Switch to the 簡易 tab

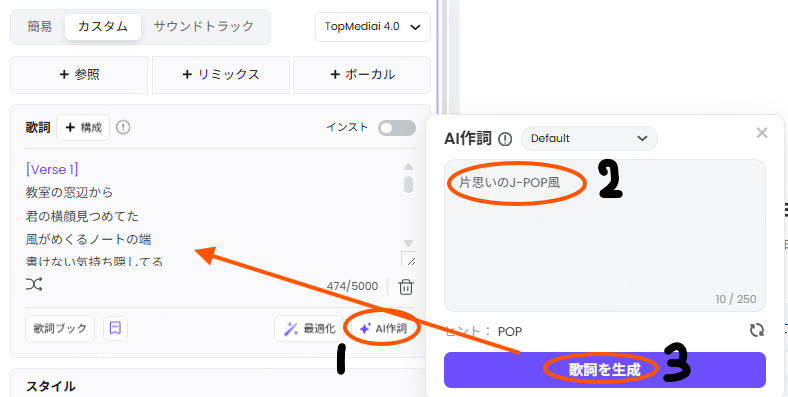pyautogui.click(x=40, y=26)
